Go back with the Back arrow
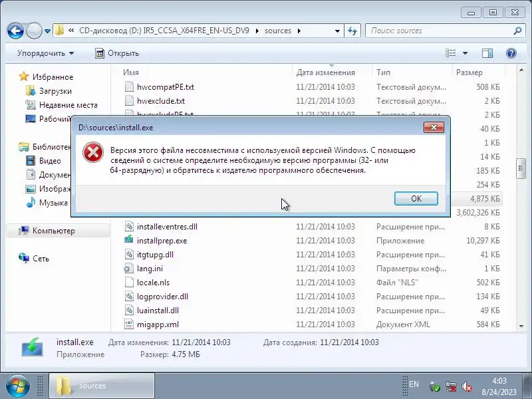 pos(15,31)
